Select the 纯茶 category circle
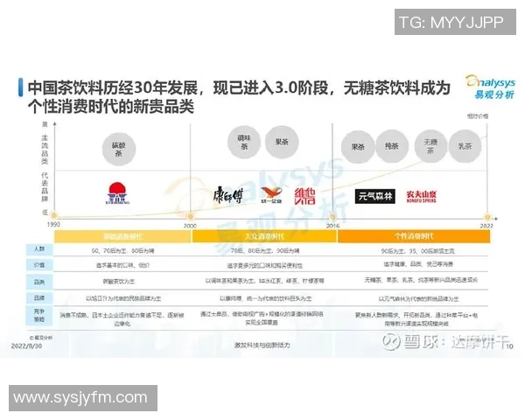The width and height of the screenshot is (525, 420). coord(392,146)
